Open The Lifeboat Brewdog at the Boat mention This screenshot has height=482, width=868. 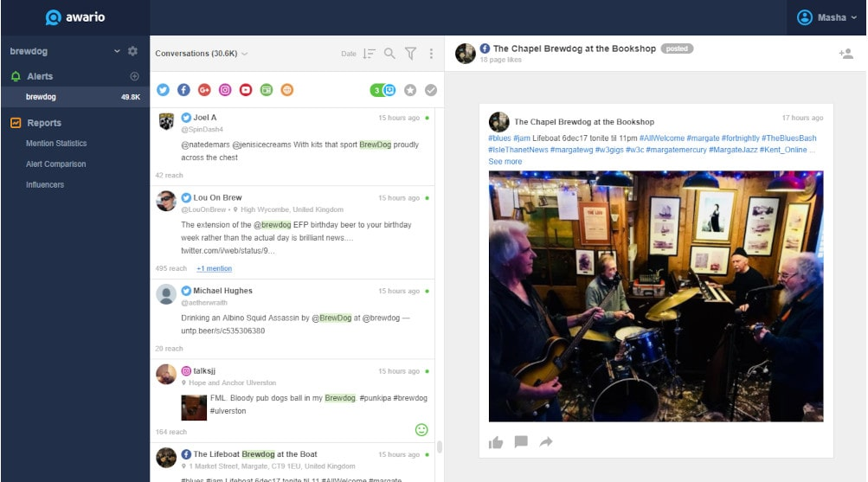[293, 463]
